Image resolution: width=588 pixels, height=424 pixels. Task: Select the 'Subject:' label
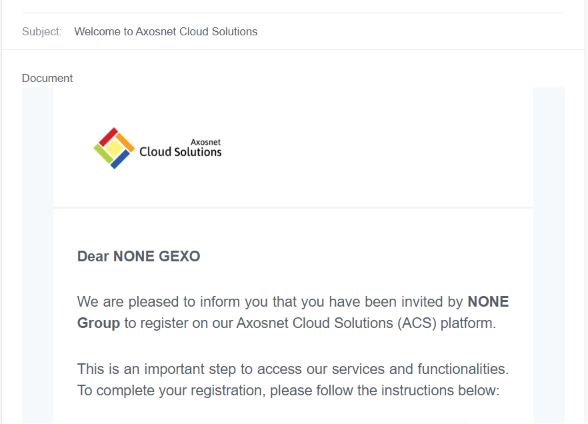tap(42, 31)
